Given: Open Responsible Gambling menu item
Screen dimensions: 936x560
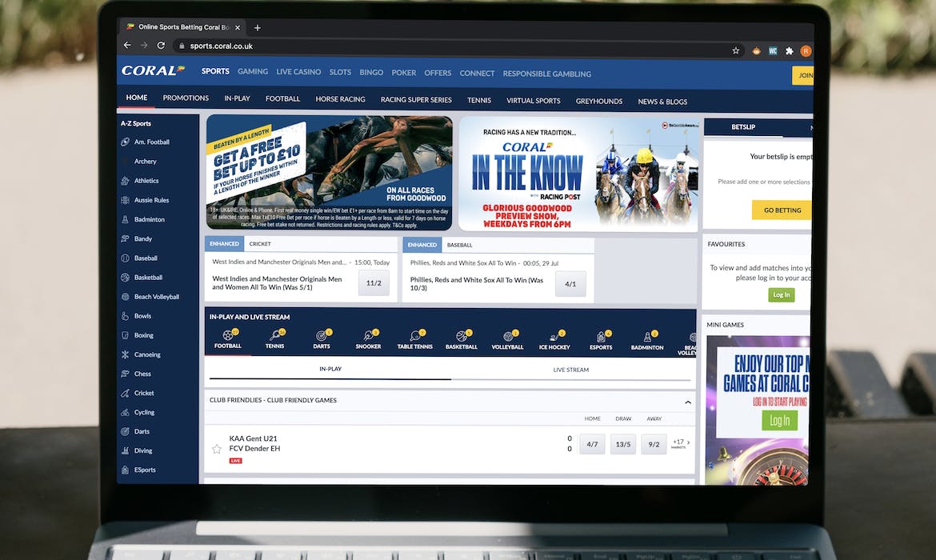Looking at the screenshot, I should [546, 74].
